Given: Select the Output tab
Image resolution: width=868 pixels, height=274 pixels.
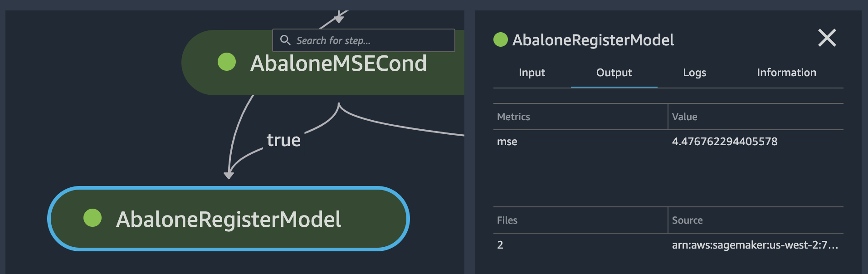Looking at the screenshot, I should (x=614, y=73).
